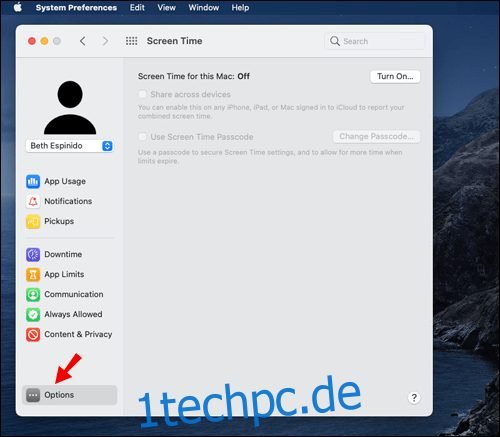Screen dimensions: 500x437
Task: Click the Change Passcode... button
Action: tap(376, 136)
